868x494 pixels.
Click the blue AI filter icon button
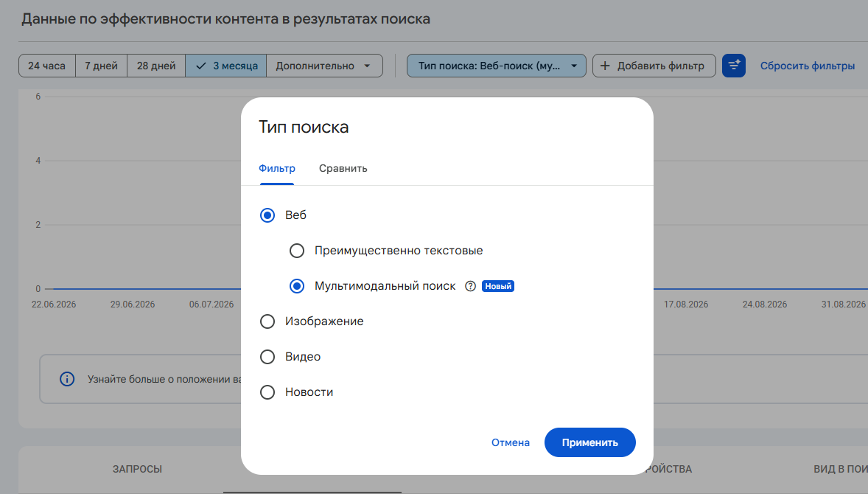point(733,66)
